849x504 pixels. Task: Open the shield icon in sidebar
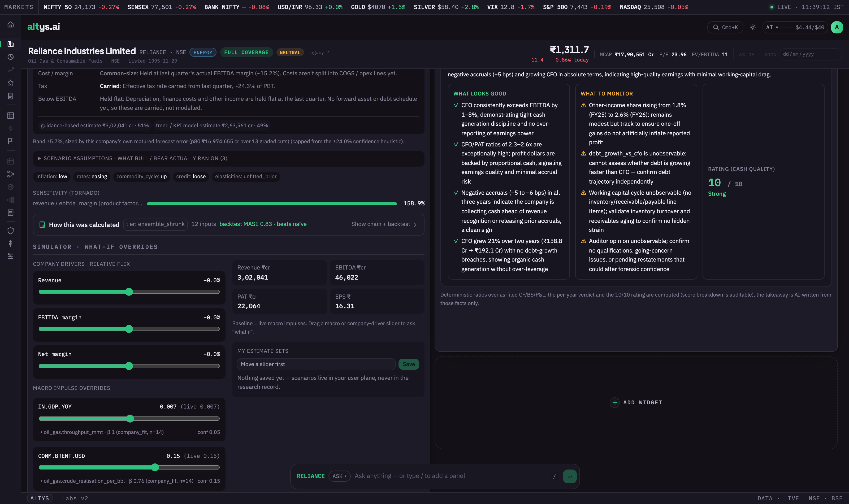11,231
